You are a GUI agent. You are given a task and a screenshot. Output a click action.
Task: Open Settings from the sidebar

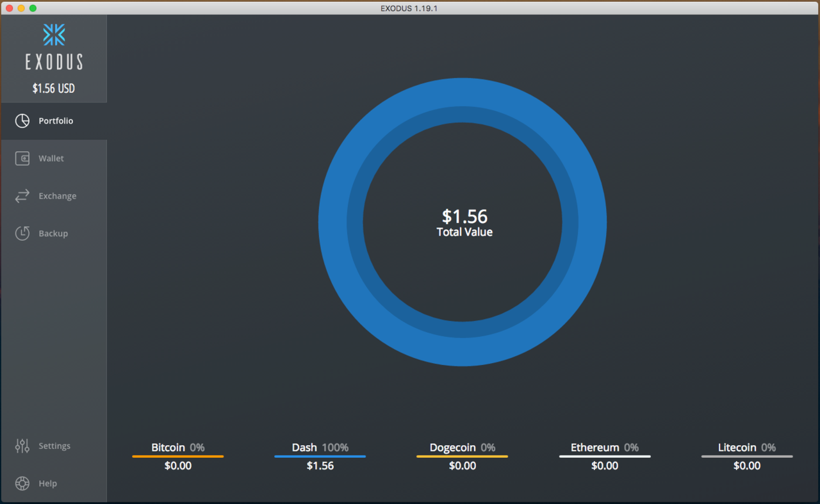54,446
